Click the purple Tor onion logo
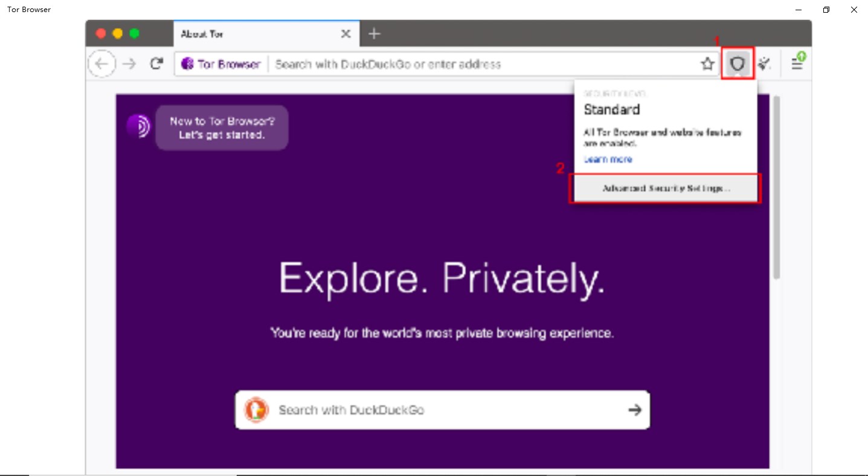Screen dimensions: 868x476 (x=138, y=126)
